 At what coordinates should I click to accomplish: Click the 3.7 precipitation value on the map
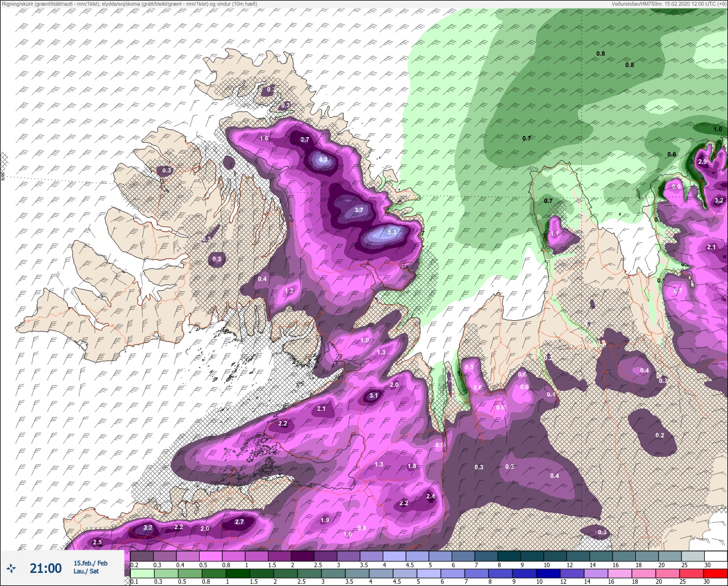coord(359,210)
